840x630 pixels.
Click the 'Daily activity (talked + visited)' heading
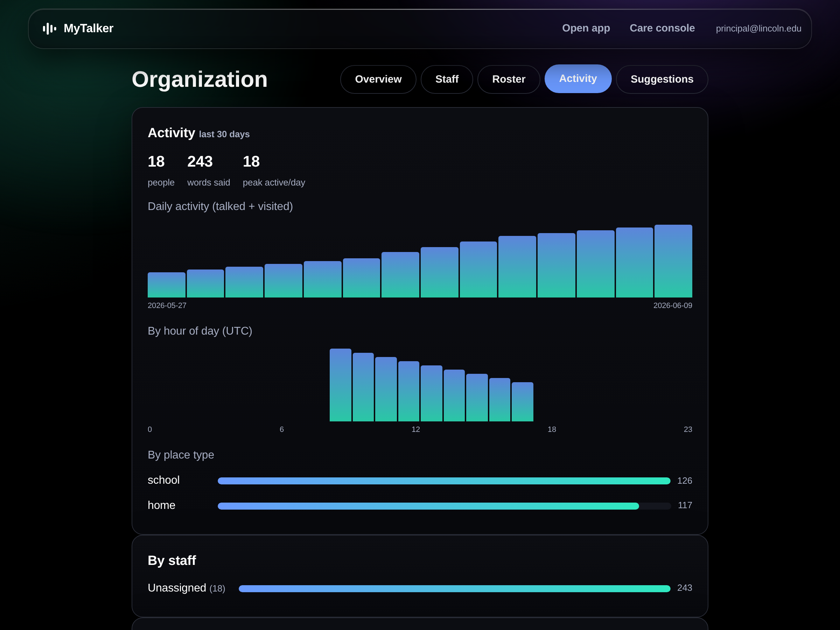(220, 206)
